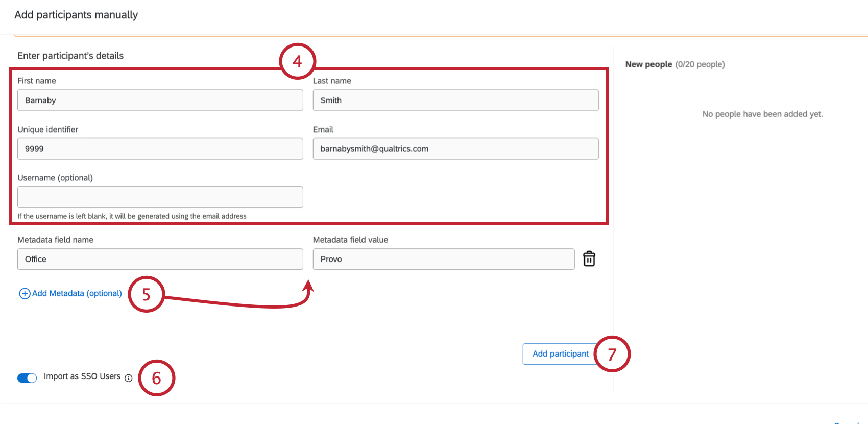Click the red circled number 7 marker
The width and height of the screenshot is (868, 424).
[612, 354]
